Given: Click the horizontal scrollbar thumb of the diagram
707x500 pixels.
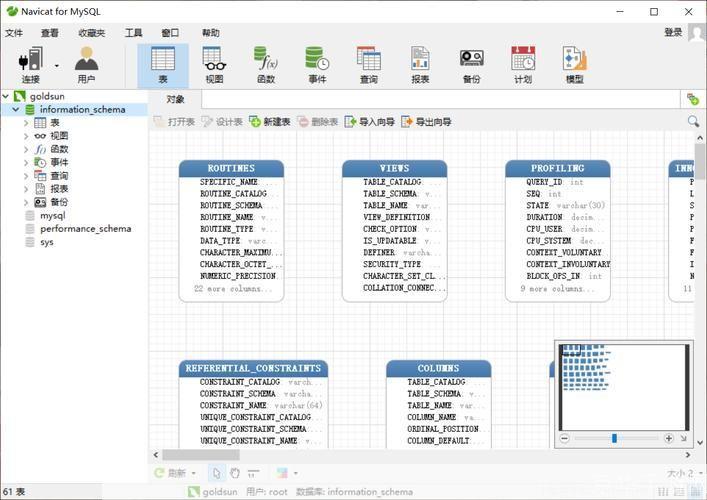Looking at the screenshot, I should [x=201, y=455].
